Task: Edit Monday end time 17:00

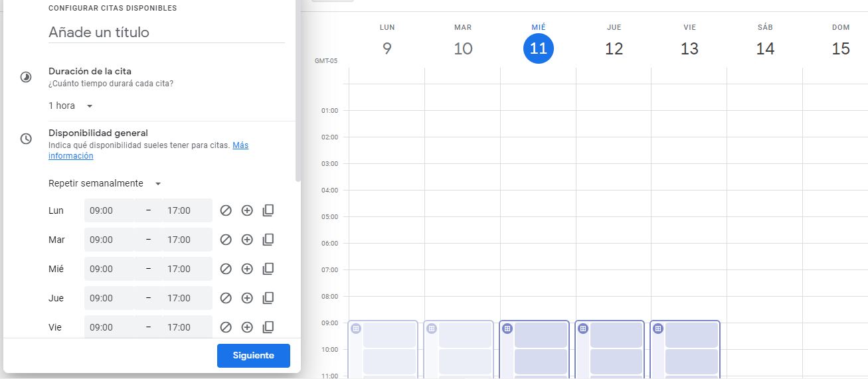Action: (187, 210)
